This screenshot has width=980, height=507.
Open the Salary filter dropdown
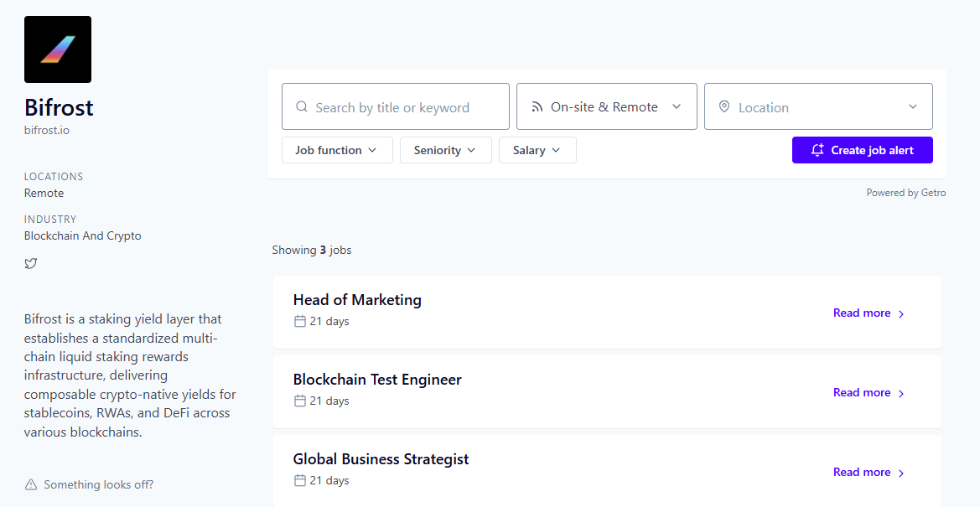click(537, 150)
